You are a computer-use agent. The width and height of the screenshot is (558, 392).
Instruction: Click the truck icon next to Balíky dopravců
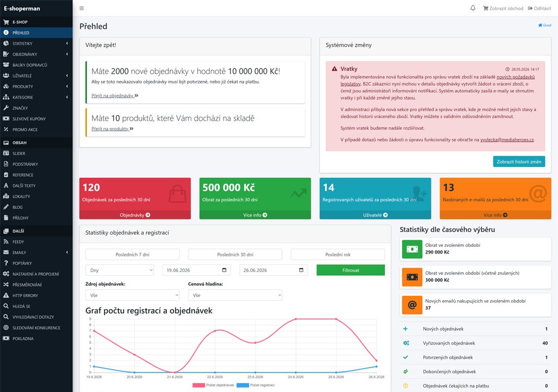(6, 65)
